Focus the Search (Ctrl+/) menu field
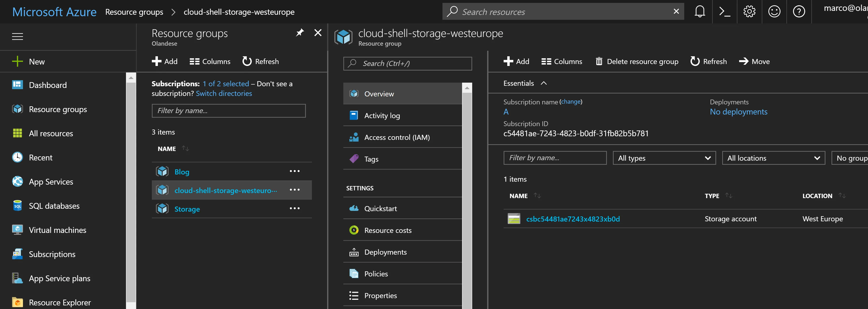 coord(407,63)
